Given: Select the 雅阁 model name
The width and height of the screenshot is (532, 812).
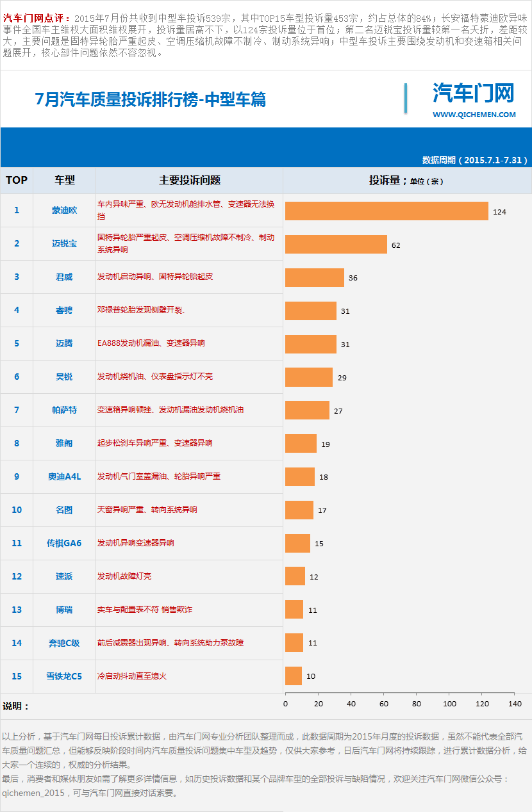Looking at the screenshot, I should pos(64,443).
